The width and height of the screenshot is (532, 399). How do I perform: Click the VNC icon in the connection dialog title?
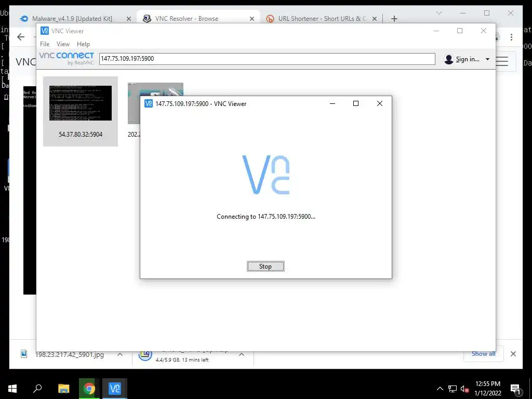[148, 103]
